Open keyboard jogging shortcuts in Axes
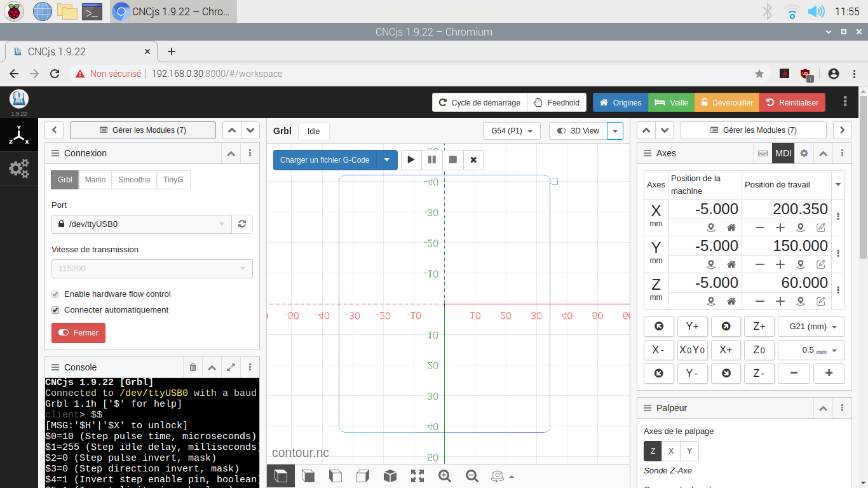 763,153
